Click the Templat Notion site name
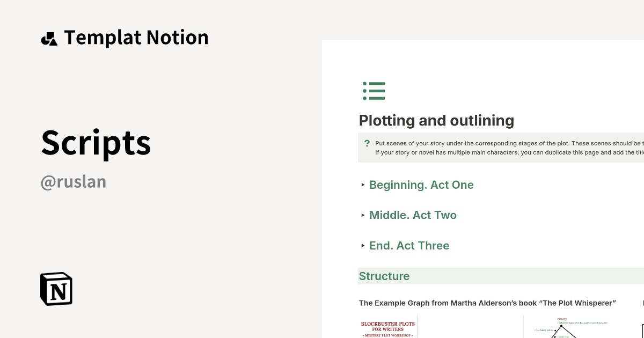The image size is (644, 338). click(136, 37)
